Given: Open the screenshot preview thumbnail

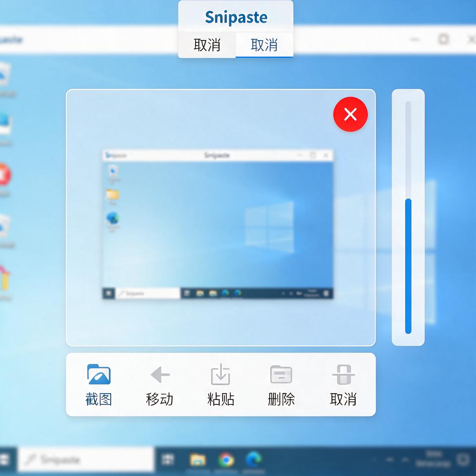Looking at the screenshot, I should point(218,225).
